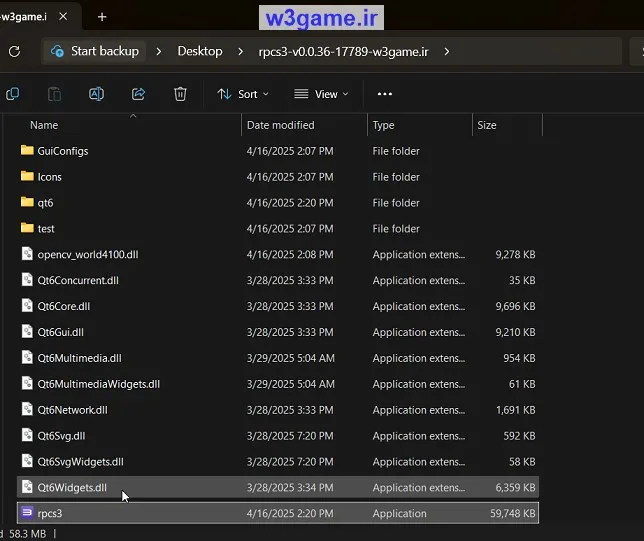This screenshot has width=644, height=541.
Task: Sort by the Name column header
Action: tap(44, 125)
